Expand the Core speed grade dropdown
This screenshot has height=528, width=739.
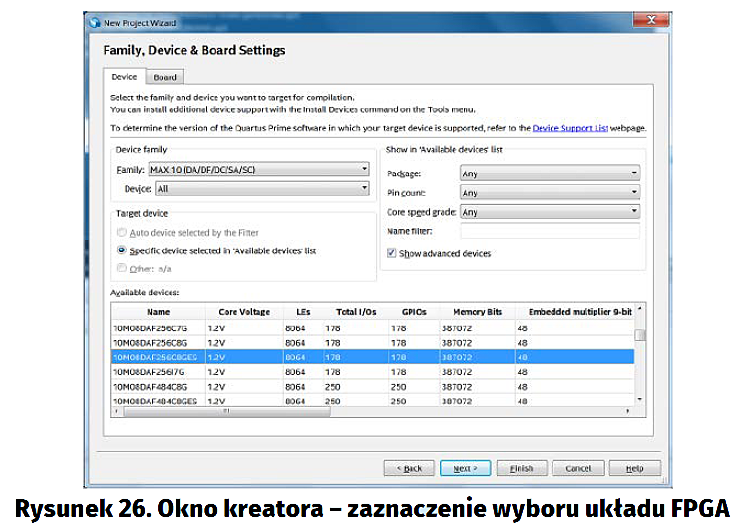(x=548, y=212)
